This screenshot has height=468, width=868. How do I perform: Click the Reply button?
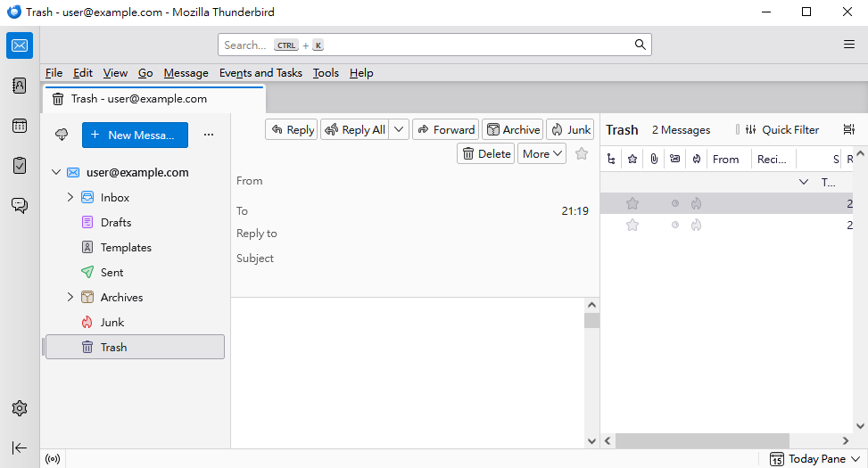(x=291, y=129)
